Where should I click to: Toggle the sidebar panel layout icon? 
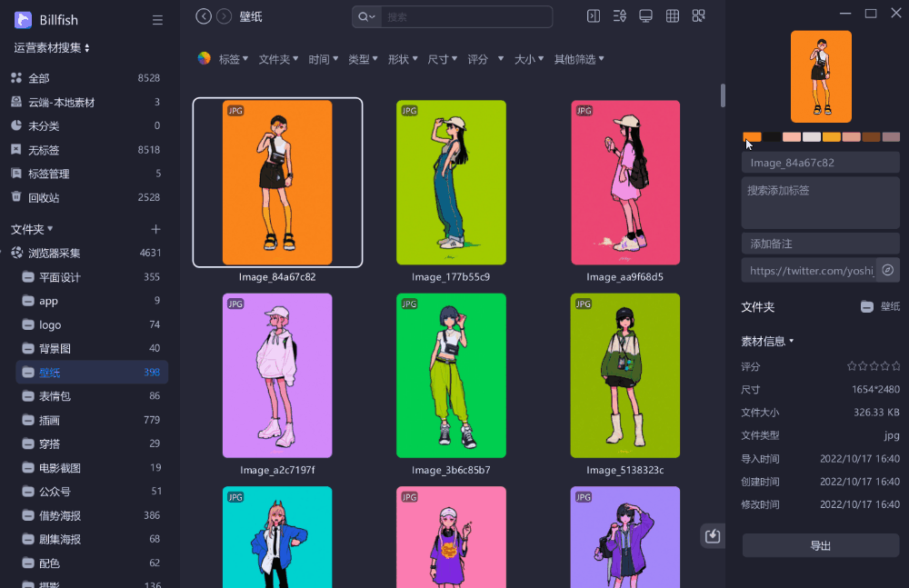click(x=593, y=15)
